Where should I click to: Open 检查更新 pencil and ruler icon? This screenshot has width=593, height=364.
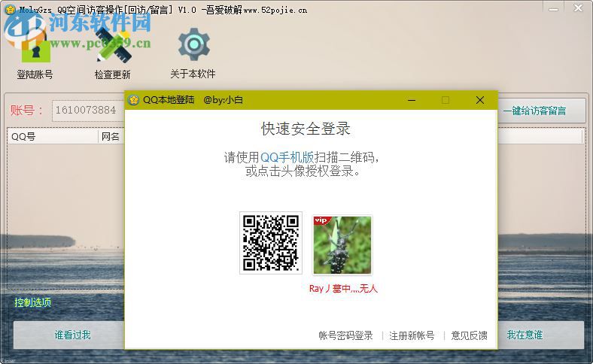click(113, 45)
